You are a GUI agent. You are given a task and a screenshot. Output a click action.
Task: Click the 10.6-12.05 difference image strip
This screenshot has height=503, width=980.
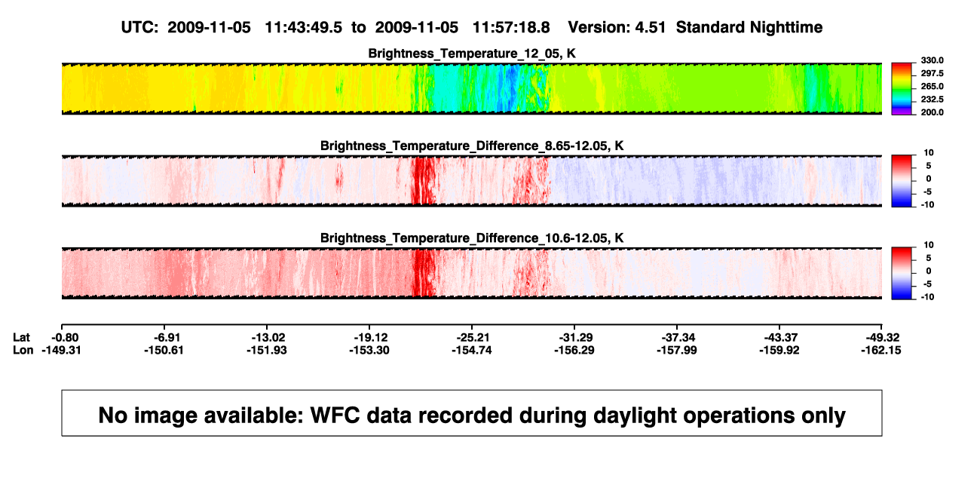(x=471, y=273)
